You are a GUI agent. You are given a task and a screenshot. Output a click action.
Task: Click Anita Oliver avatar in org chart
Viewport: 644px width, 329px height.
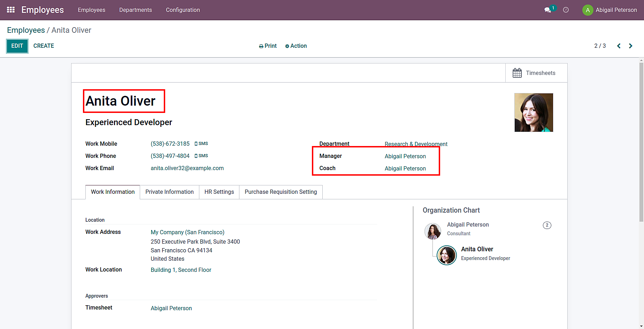(x=447, y=255)
